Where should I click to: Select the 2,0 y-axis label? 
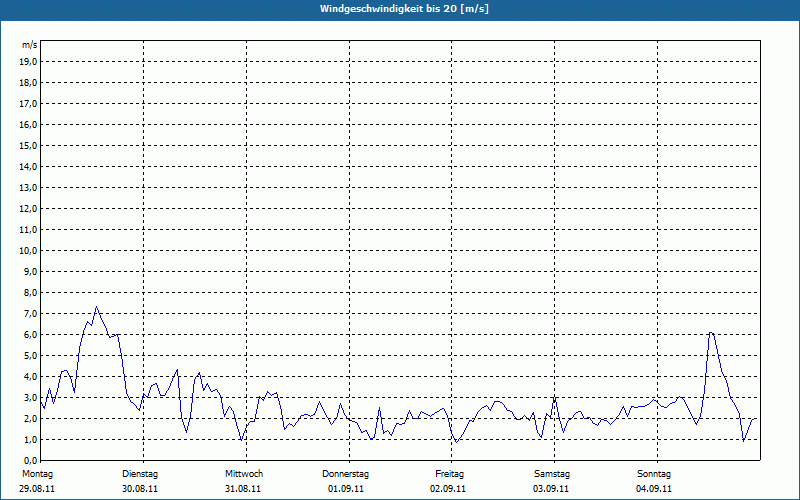30,418
